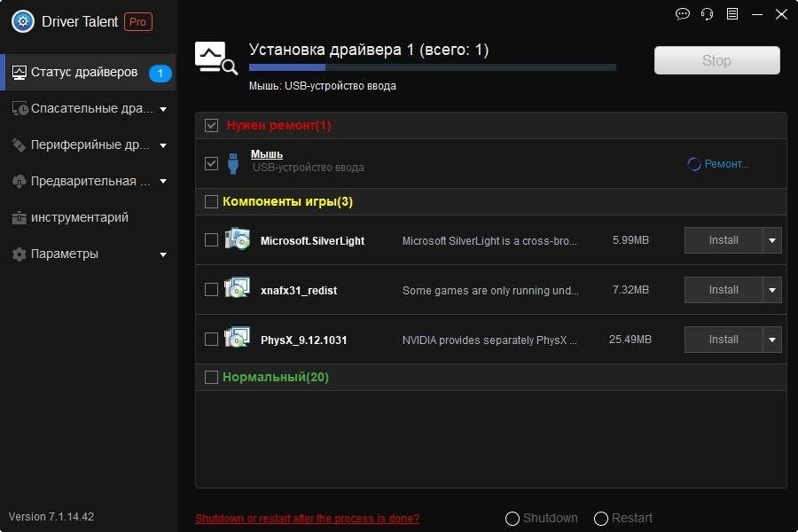798x532 pixels.
Task: Click the driver installation progress bar
Action: (x=433, y=67)
